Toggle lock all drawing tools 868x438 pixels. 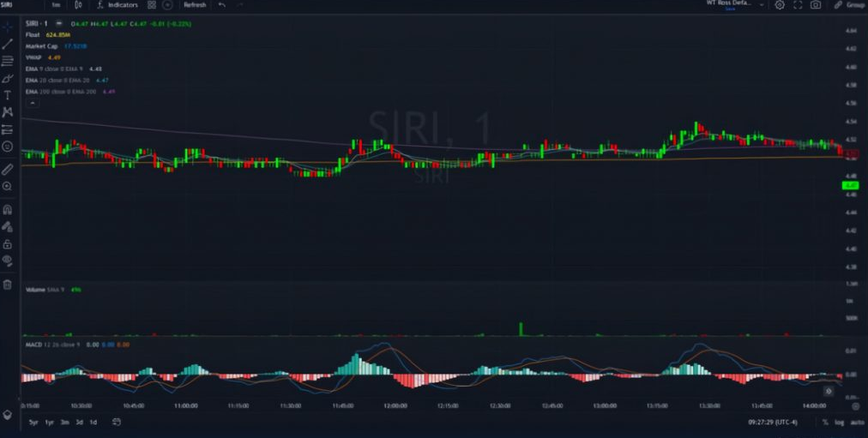[7, 244]
